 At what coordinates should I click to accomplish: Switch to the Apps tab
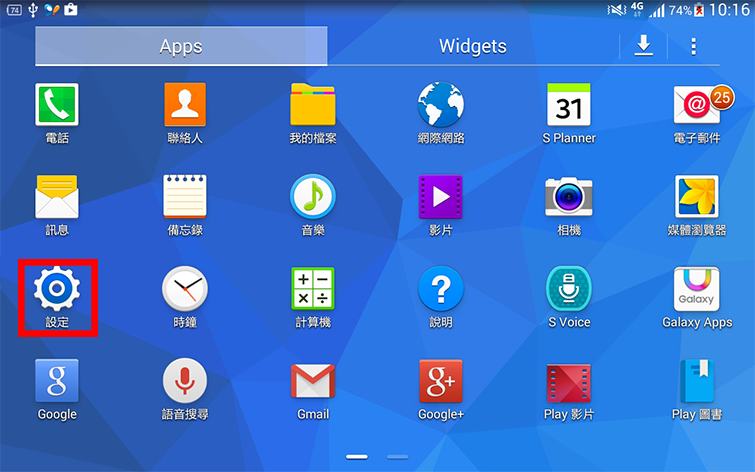point(181,46)
